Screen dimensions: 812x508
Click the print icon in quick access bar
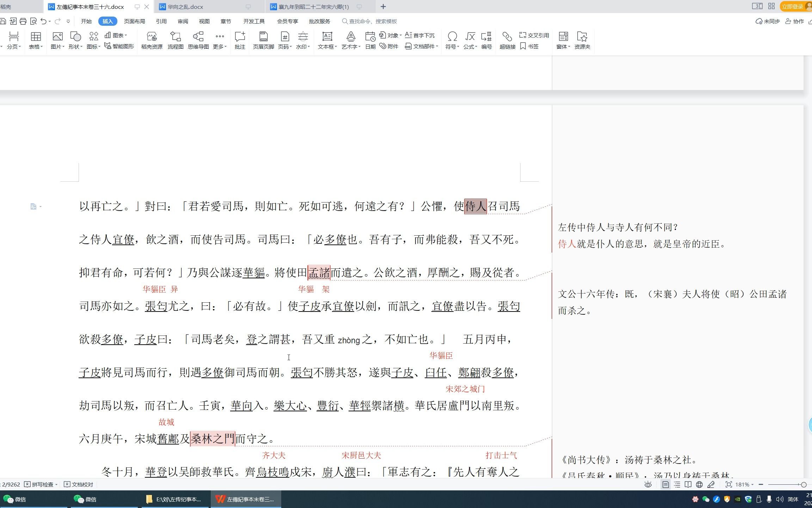point(23,21)
